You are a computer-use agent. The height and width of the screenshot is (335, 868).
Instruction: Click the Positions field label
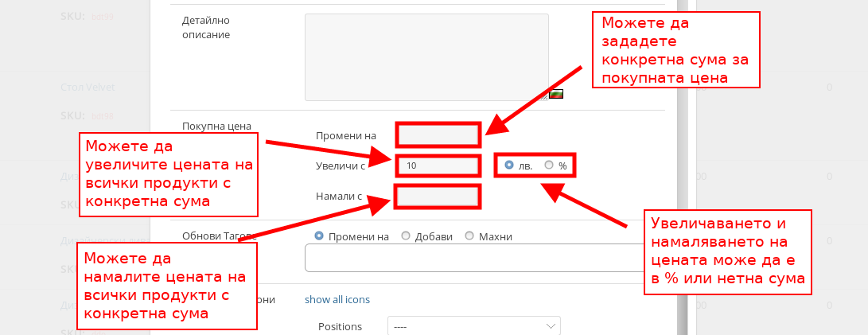pos(340,326)
